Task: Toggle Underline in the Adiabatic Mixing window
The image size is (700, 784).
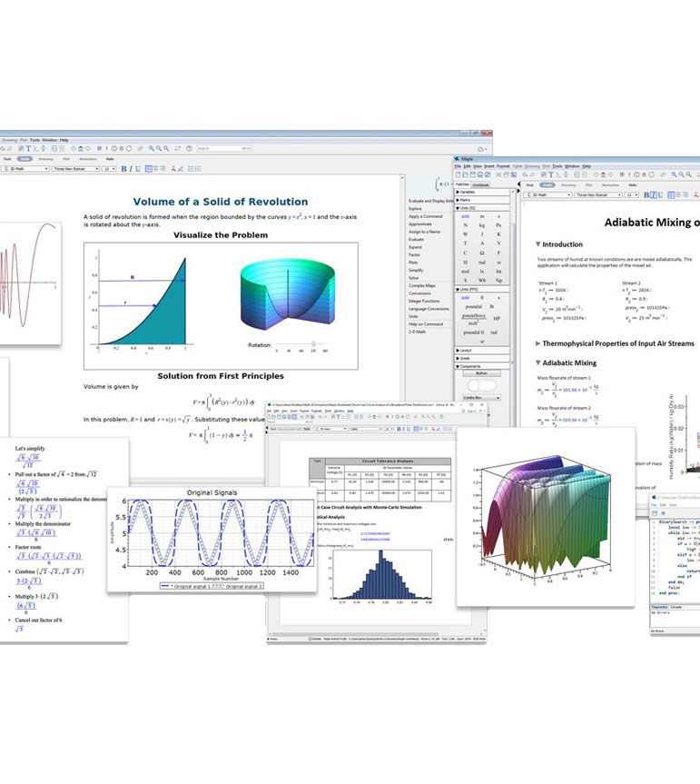Action: (x=660, y=195)
